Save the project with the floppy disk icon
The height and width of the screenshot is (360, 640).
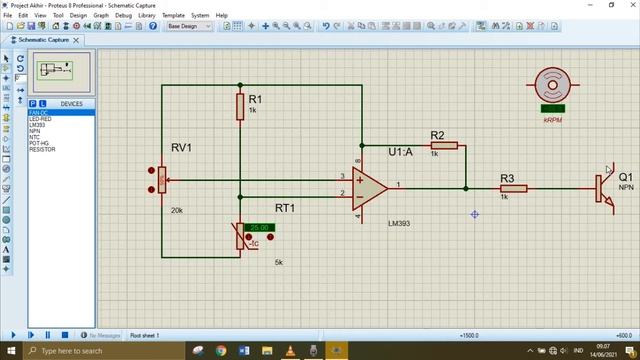pos(31,26)
